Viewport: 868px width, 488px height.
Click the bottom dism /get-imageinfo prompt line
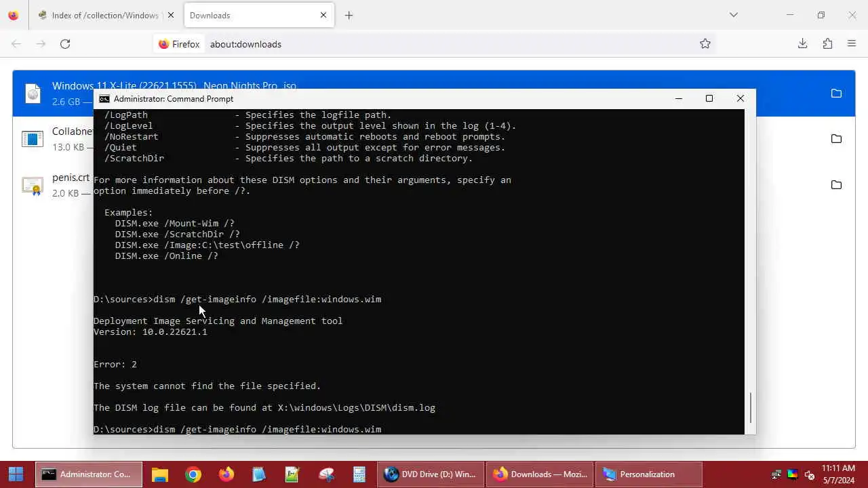pos(237,429)
